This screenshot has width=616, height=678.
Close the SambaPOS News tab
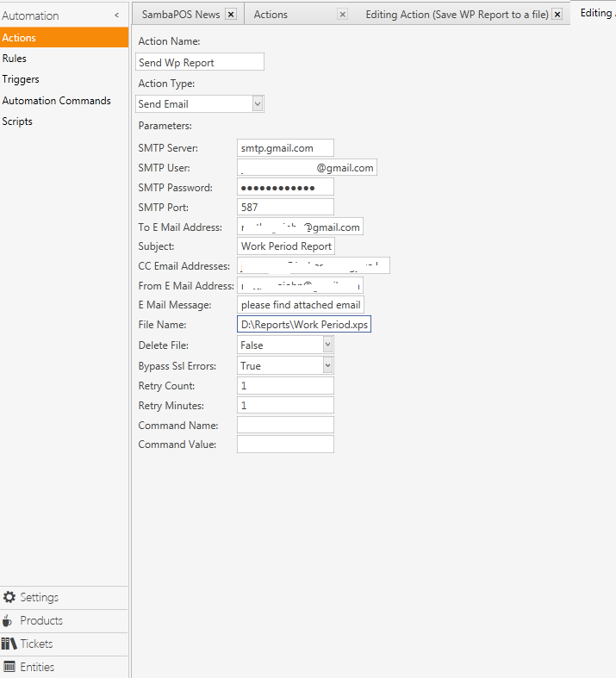pyautogui.click(x=230, y=15)
